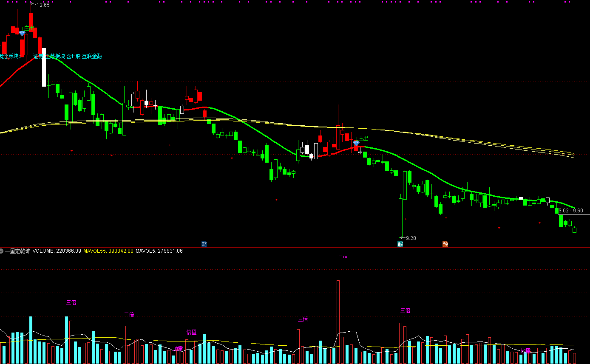Click the MAVOL55 yellow legend value
The image size is (590, 364).
(x=108, y=251)
